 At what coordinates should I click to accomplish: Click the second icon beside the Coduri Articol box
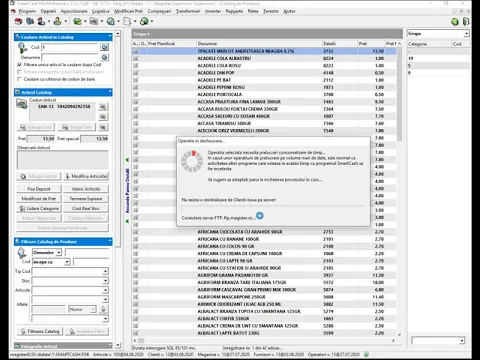point(103,117)
